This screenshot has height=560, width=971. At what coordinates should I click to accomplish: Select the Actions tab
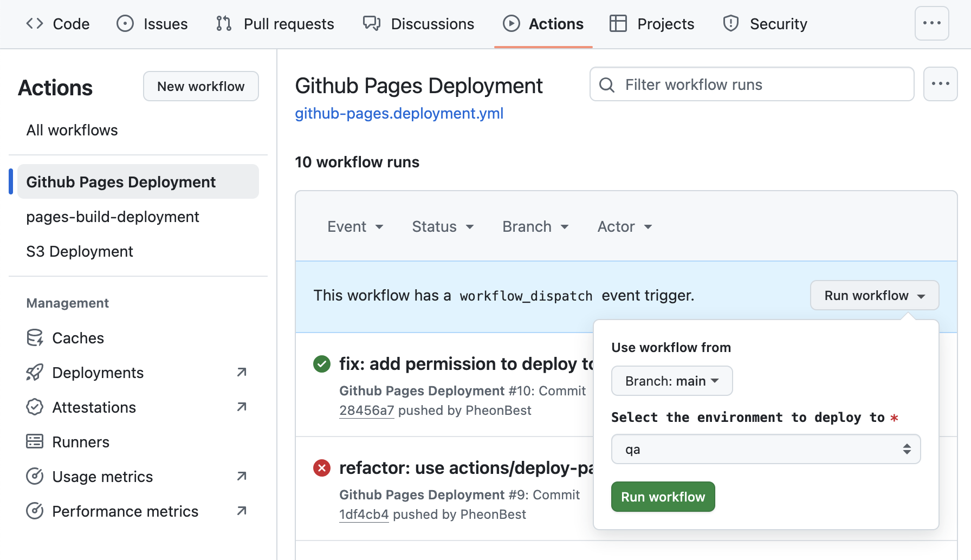(543, 24)
